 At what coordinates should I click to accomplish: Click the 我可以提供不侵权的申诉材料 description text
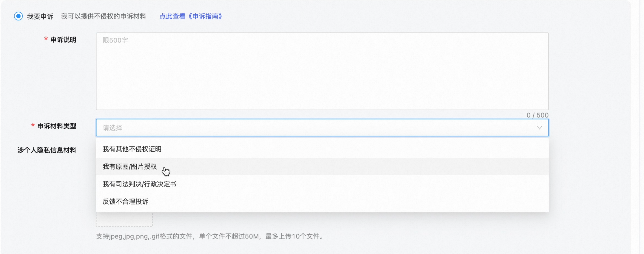(x=103, y=16)
